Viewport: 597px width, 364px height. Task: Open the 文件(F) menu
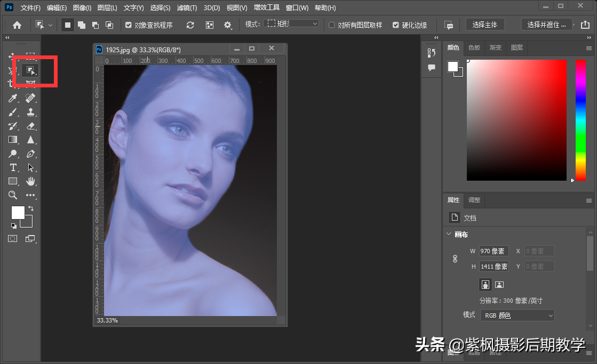coord(30,8)
